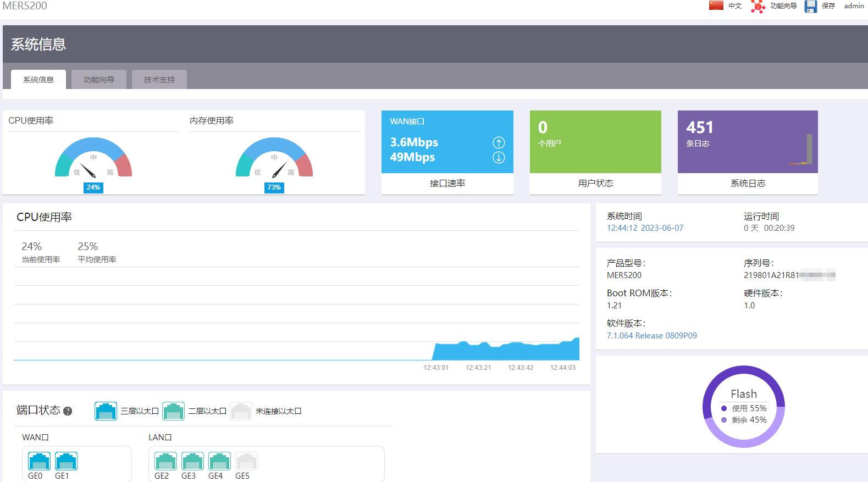
Task: Click the system log mini bar chart
Action: tap(800, 149)
